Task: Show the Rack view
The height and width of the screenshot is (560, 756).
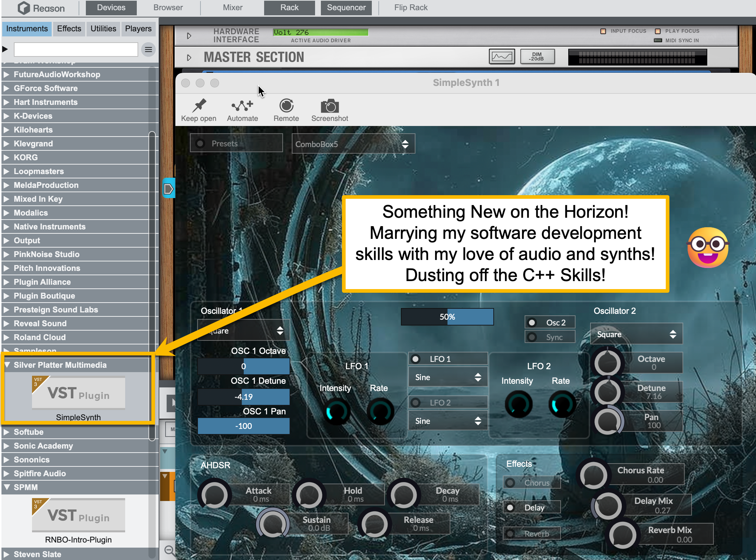Action: click(290, 8)
